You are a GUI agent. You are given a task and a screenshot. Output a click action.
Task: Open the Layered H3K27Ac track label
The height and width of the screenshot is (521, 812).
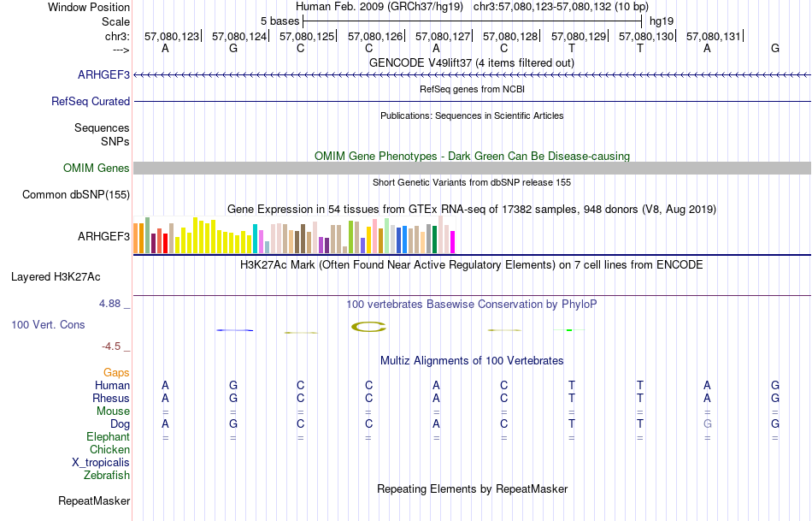point(56,277)
